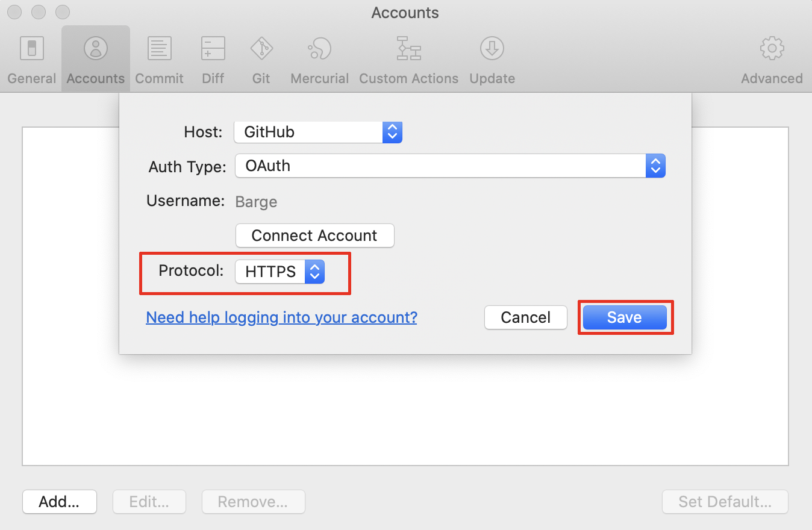
Task: Open the Commit preferences pane
Action: (x=160, y=59)
